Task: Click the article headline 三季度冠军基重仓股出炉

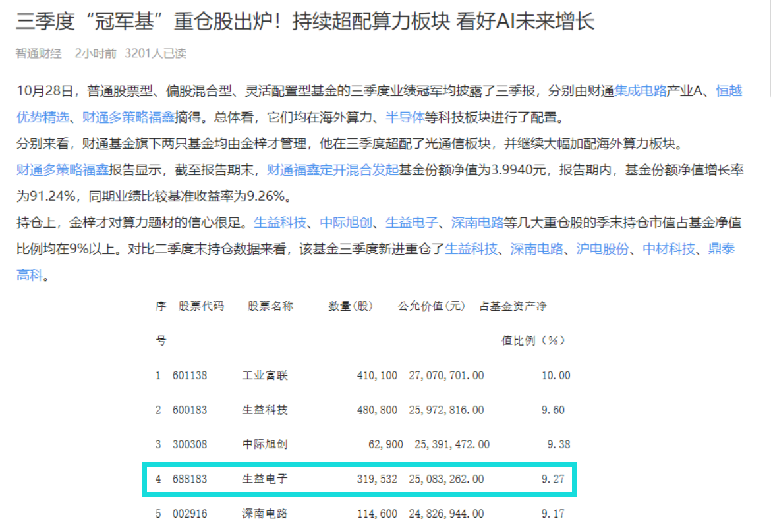Action: [x=305, y=21]
